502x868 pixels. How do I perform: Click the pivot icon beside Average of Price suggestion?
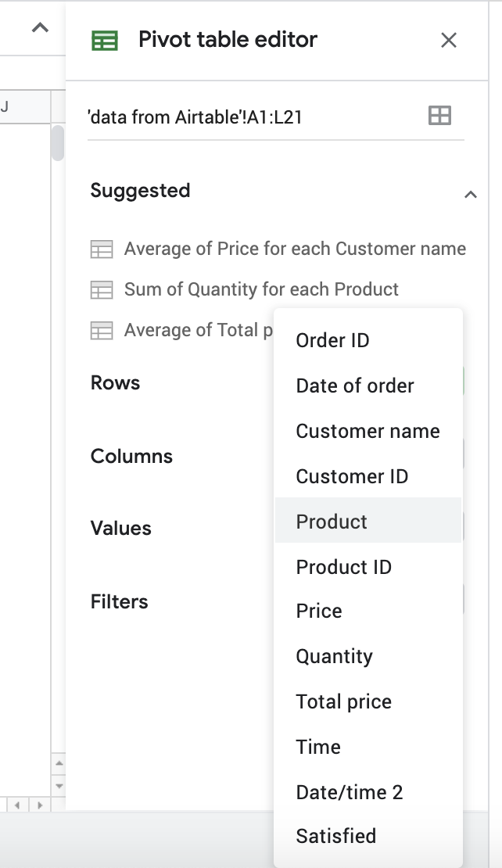click(x=102, y=249)
